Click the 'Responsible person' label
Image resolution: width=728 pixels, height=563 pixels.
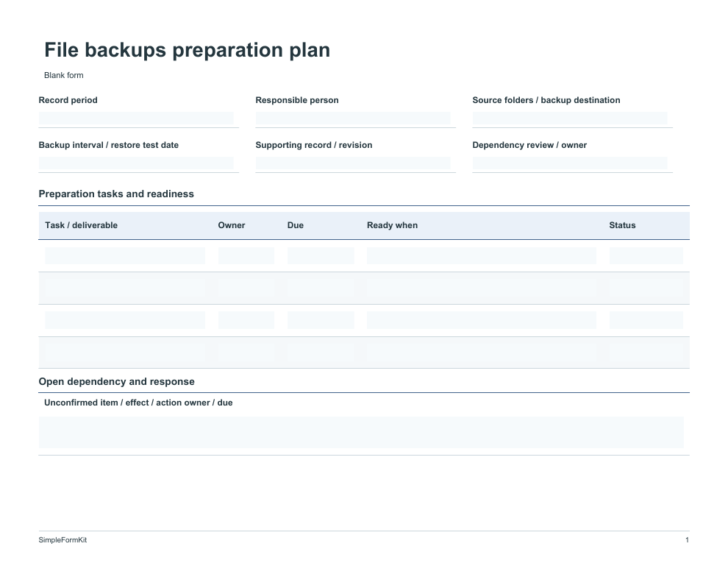[296, 100]
